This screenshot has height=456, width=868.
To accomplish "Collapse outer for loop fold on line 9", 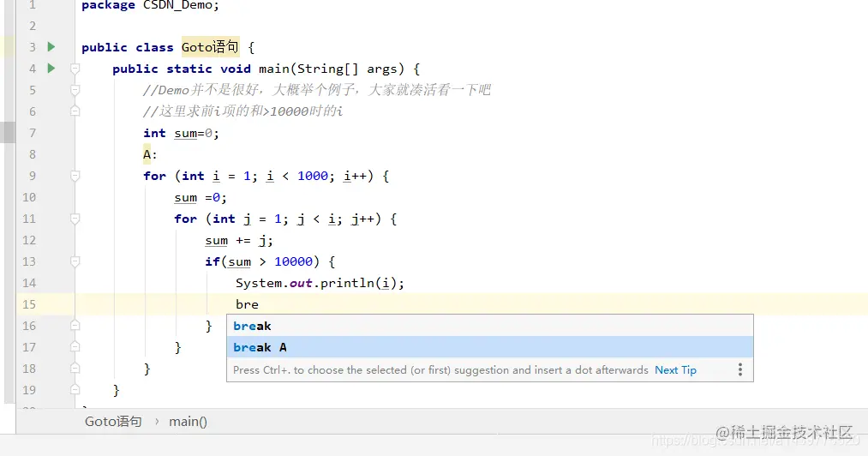I will click(75, 177).
